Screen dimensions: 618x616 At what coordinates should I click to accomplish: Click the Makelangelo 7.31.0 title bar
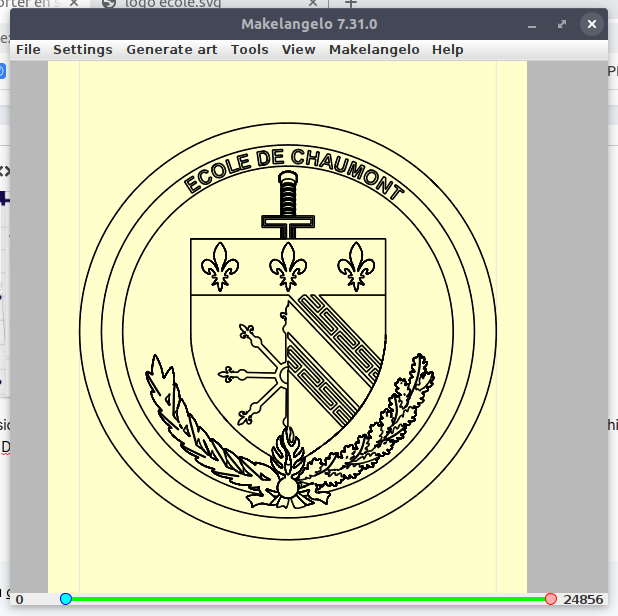coord(309,24)
